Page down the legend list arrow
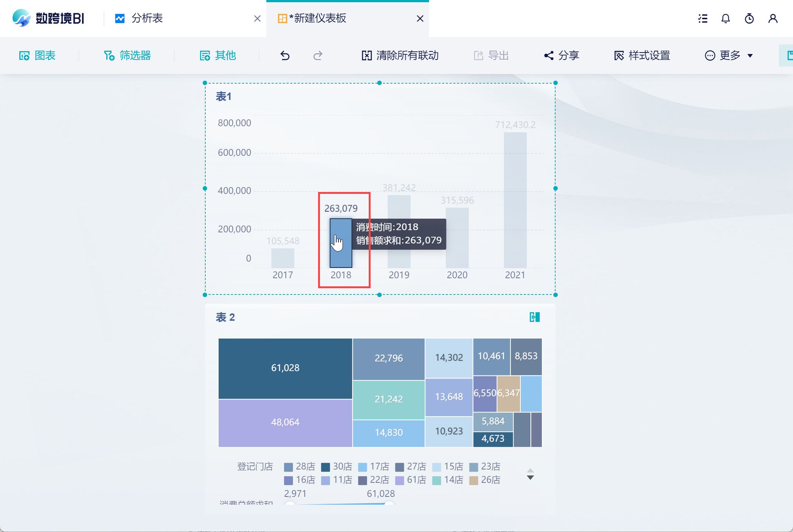 [530, 478]
